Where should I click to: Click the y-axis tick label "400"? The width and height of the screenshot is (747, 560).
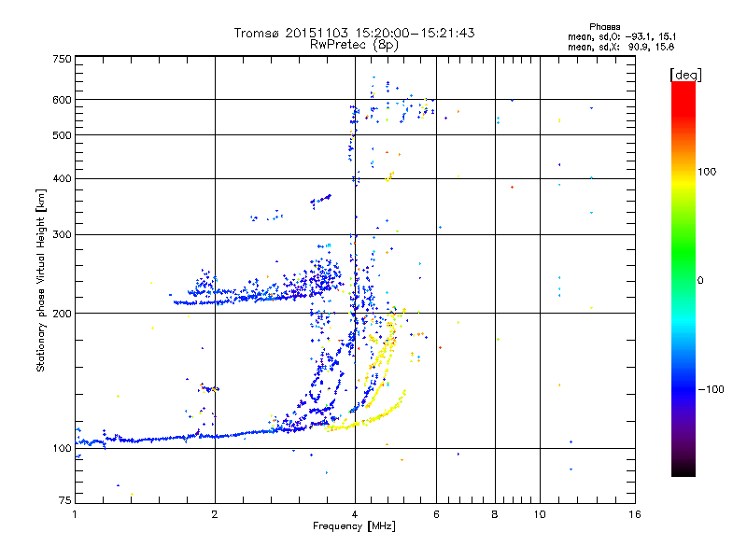tap(63, 179)
